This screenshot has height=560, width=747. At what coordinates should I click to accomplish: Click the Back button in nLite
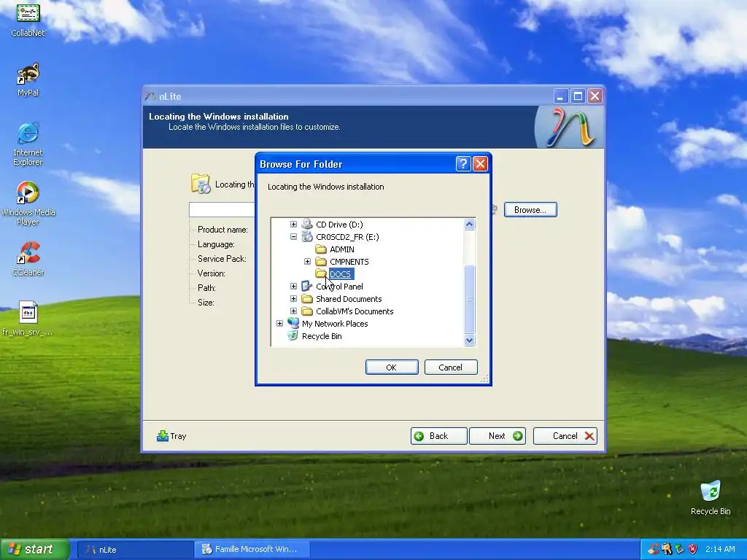point(438,436)
